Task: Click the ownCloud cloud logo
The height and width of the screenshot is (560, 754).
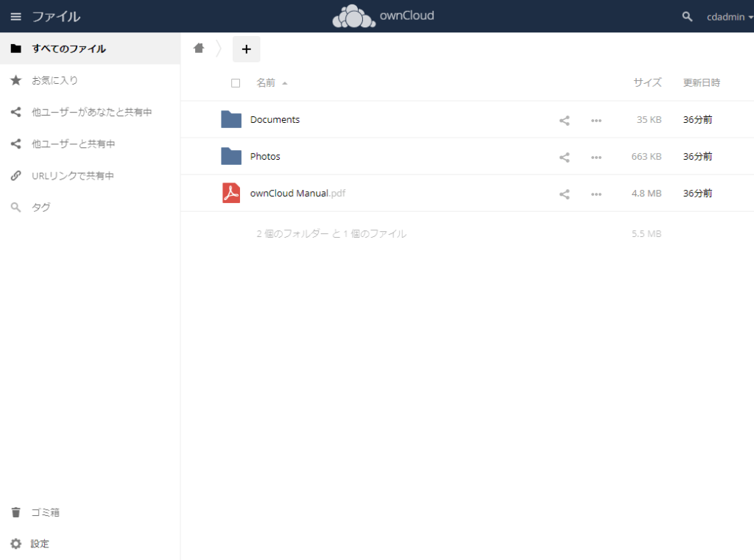Action: coord(353,16)
